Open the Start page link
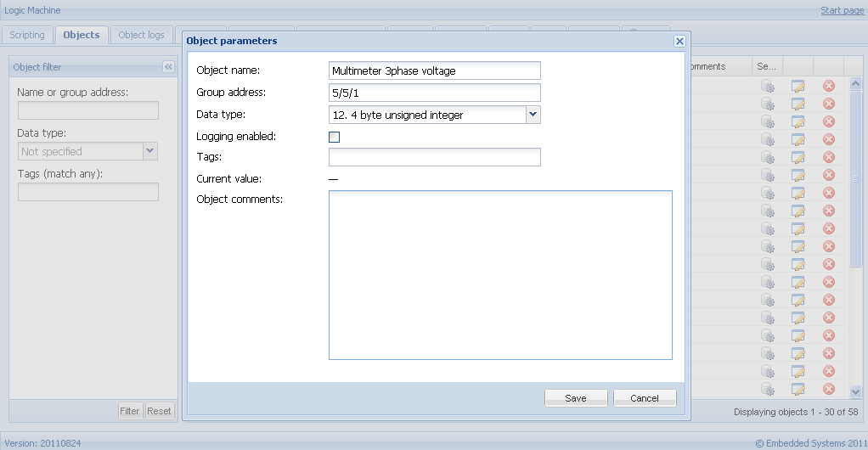Screen dimensions: 868x450 click(842, 10)
